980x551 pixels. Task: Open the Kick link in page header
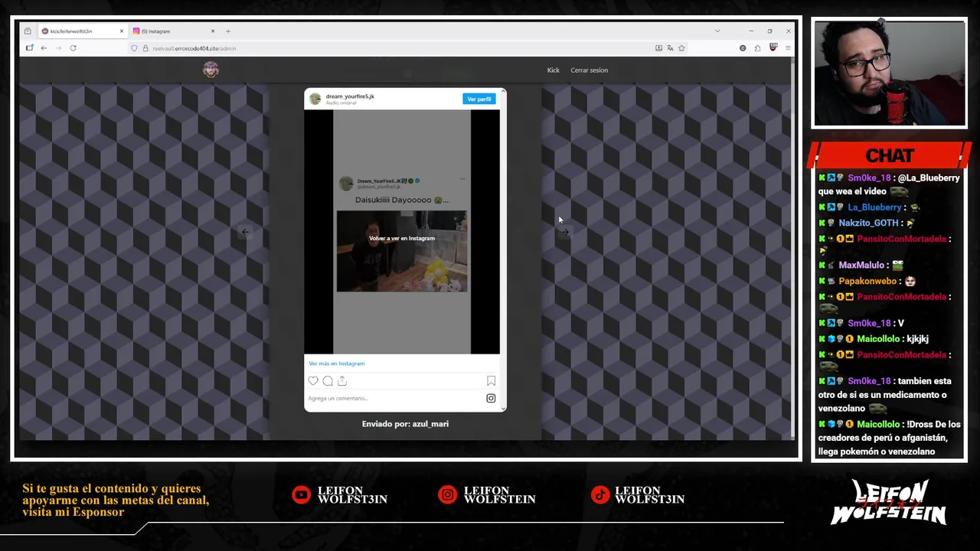(x=553, y=70)
